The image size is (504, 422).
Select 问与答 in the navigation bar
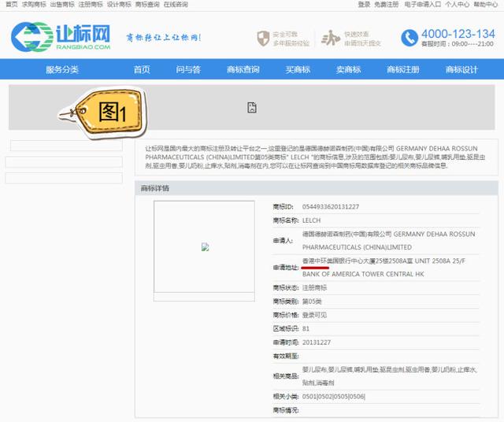tap(188, 69)
